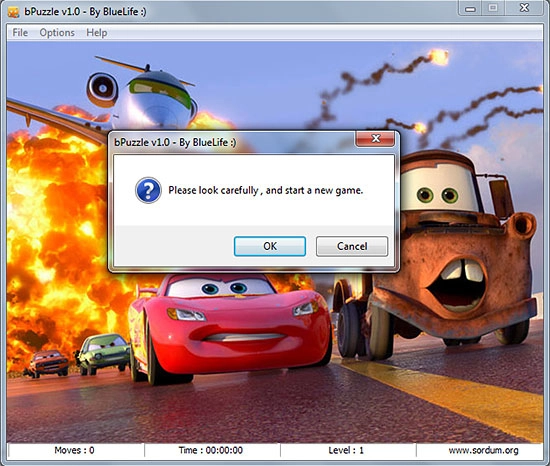Click the blue question mark icon
The image size is (550, 466).
148,190
